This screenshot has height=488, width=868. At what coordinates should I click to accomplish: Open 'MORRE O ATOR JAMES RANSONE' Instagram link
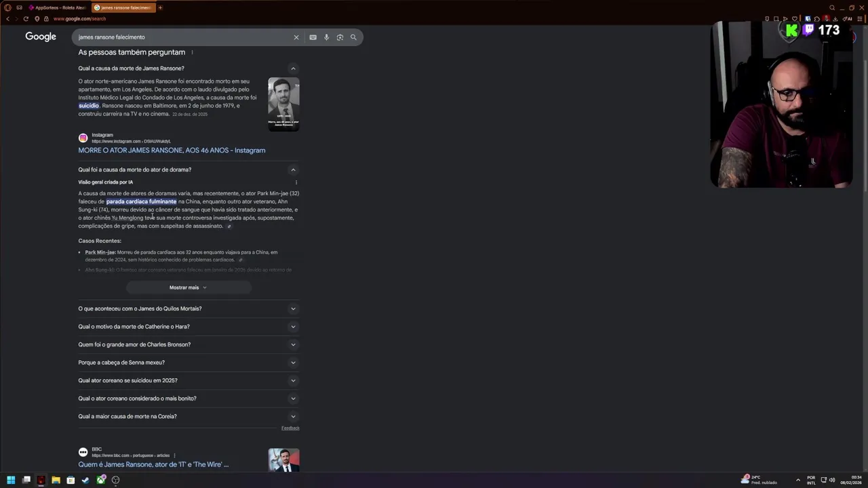click(x=172, y=150)
